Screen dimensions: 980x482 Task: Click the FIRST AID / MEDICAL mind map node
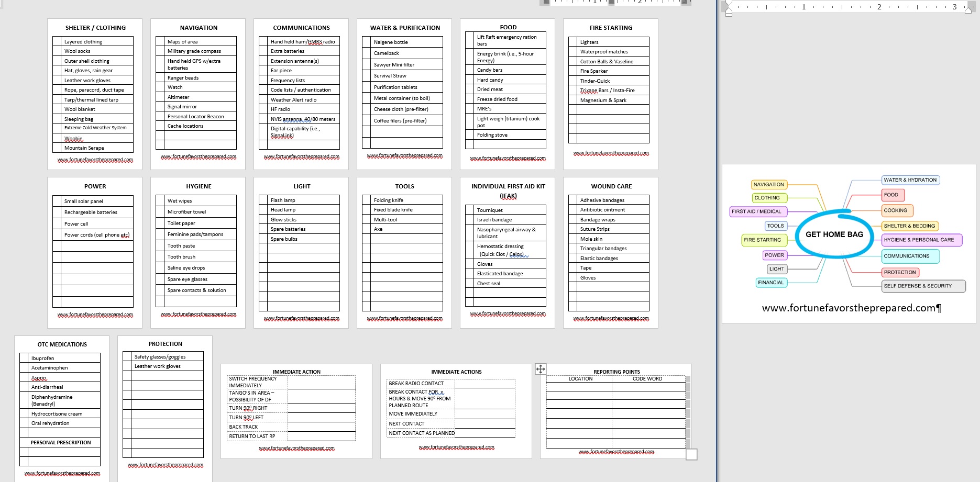(756, 211)
